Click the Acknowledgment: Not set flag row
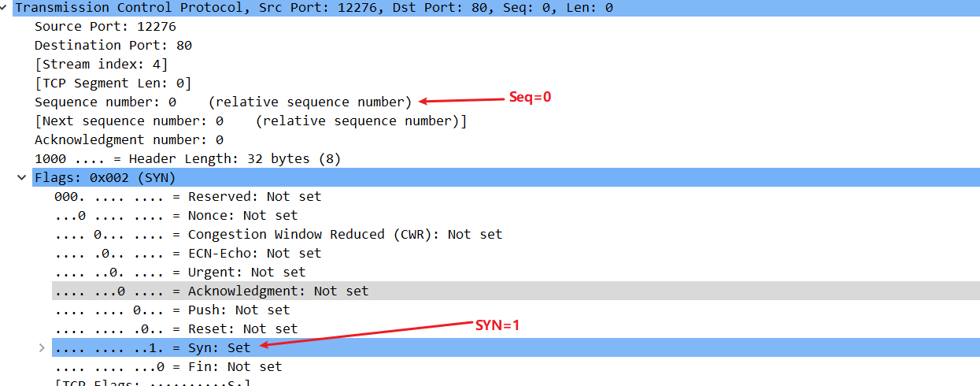 (x=516, y=291)
